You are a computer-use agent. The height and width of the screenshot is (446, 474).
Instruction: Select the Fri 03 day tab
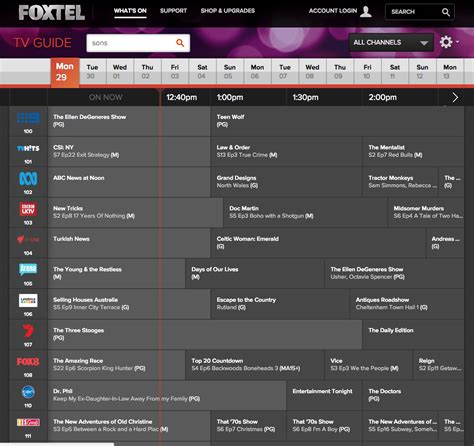(x=175, y=72)
